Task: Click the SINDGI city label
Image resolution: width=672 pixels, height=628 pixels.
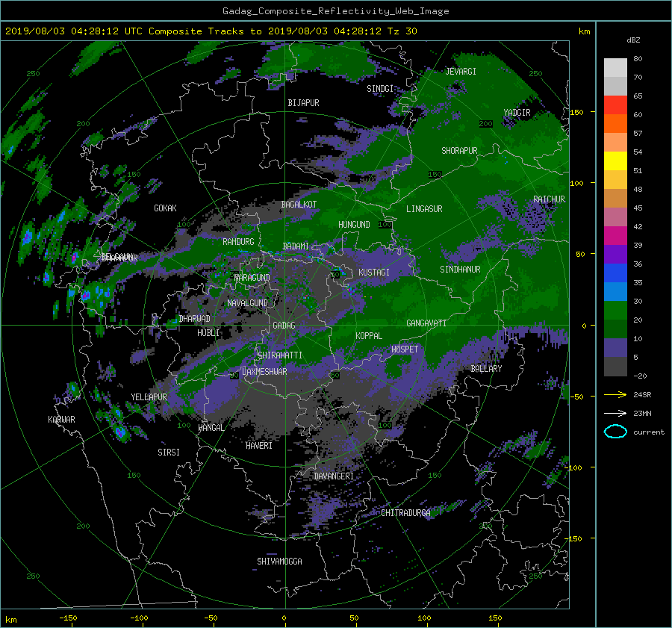Action: 380,89
